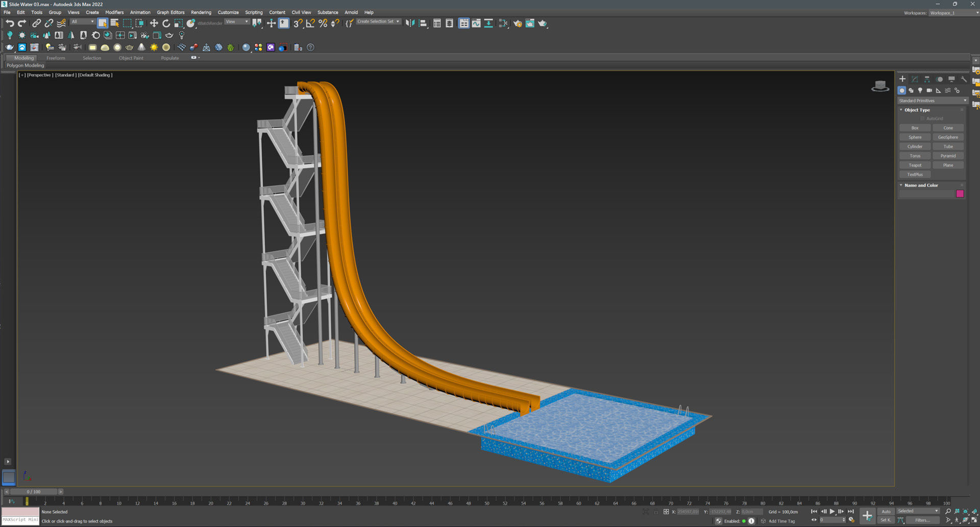Image resolution: width=980 pixels, height=527 pixels.
Task: Click the 0 / 100 time slider
Action: [x=34, y=492]
